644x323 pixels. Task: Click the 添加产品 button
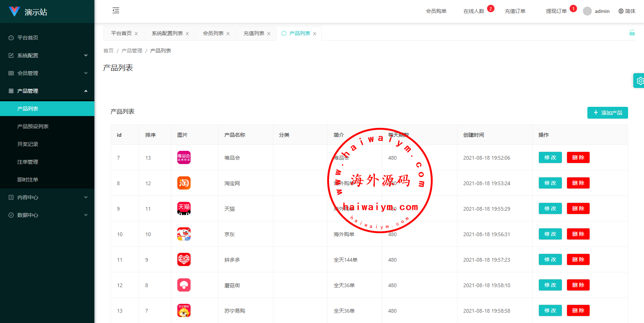coord(607,113)
